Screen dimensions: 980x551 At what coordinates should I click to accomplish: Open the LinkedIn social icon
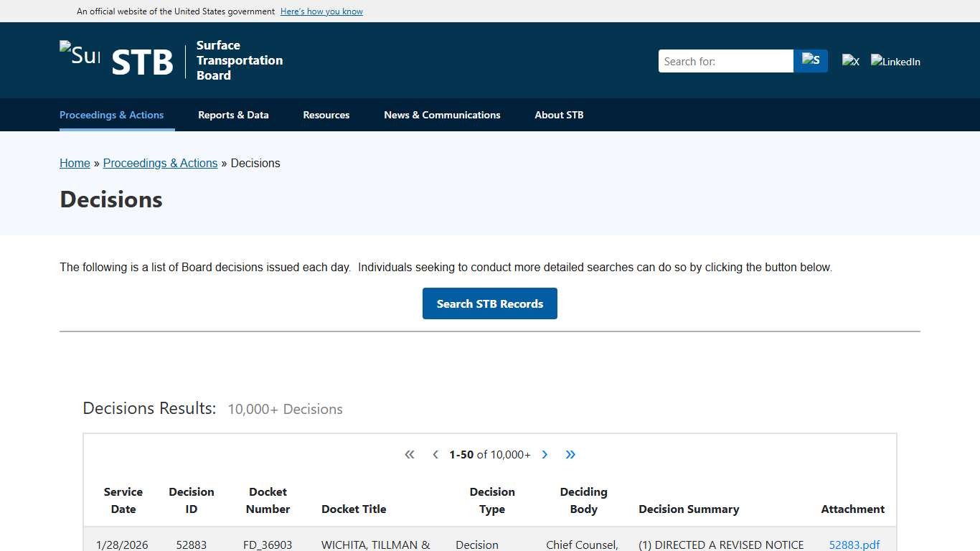pyautogui.click(x=895, y=62)
